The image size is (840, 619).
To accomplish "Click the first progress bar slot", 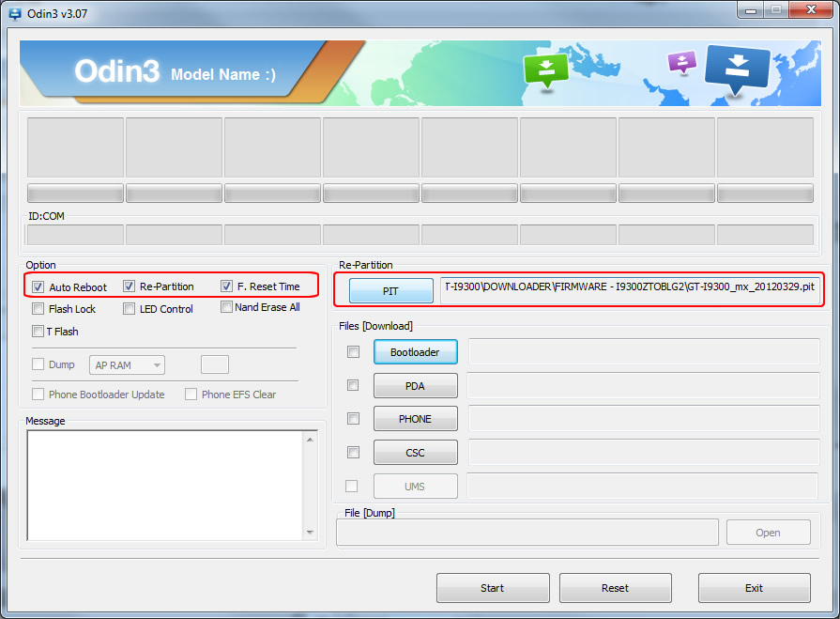I will click(x=75, y=193).
